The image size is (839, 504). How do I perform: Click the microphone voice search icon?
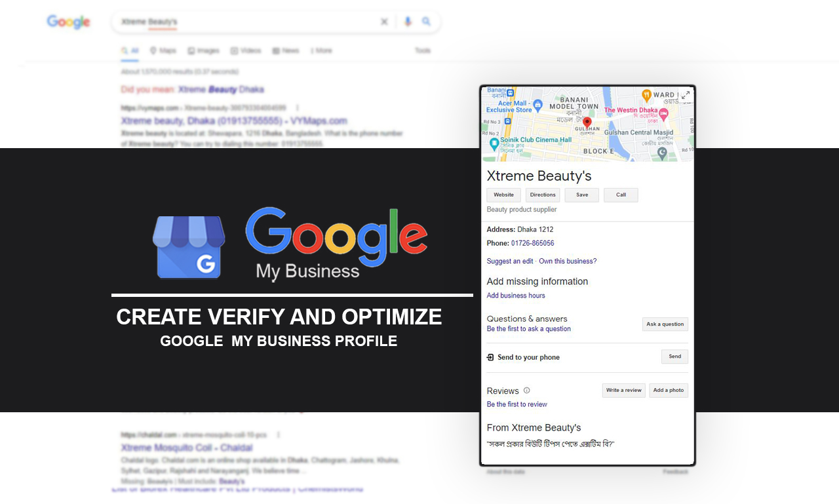[408, 22]
